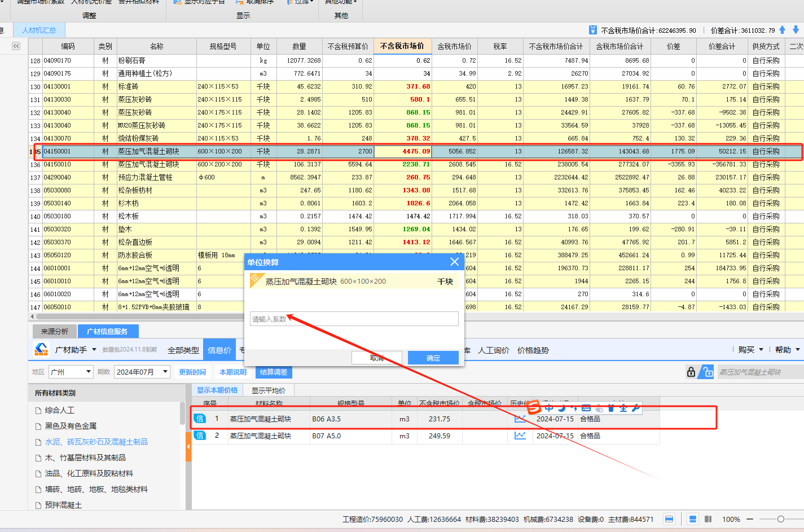The width and height of the screenshot is (804, 532).
Task: Select the 全部类型 tab
Action: (x=183, y=350)
